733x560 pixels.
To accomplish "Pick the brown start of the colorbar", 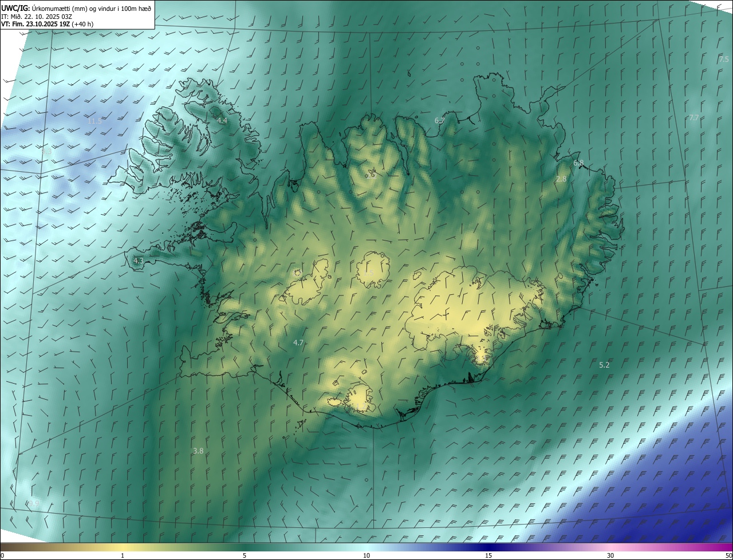I will [11, 547].
